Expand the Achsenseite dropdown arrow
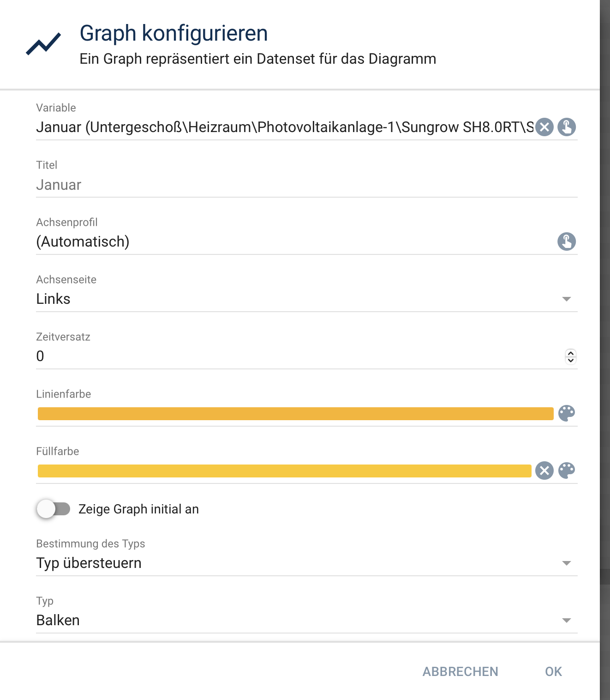Image resolution: width=610 pixels, height=700 pixels. click(567, 299)
